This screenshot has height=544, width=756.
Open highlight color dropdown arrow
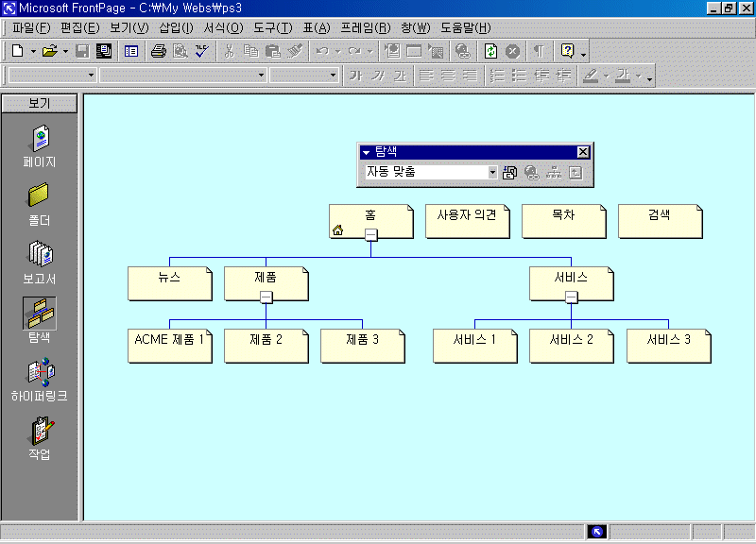(607, 76)
